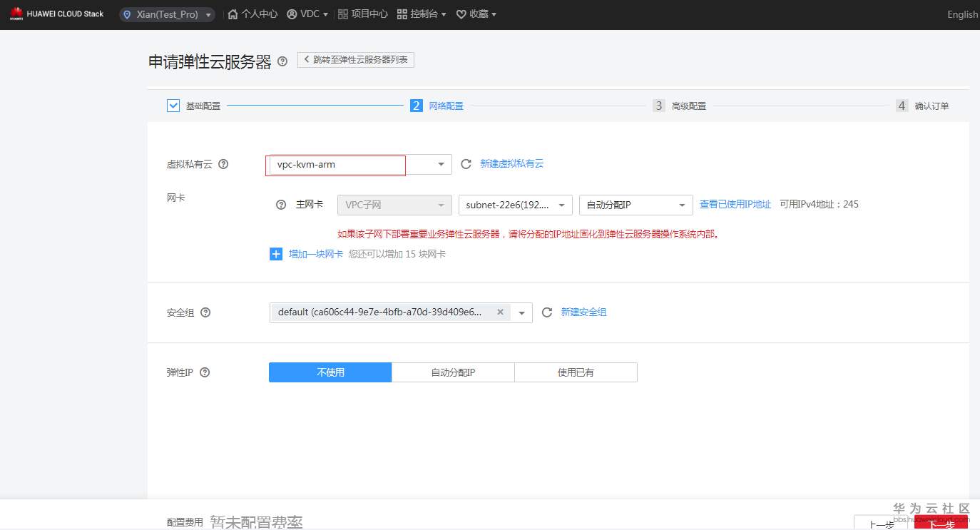Go to the 确认订单 step
The image size is (980, 530).
tap(932, 106)
